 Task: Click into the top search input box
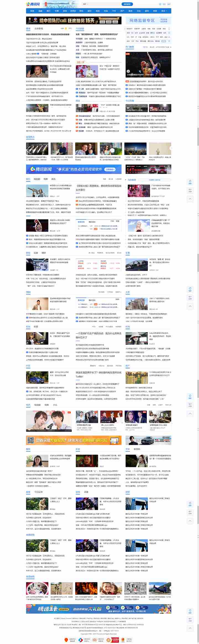pyautogui.click(x=105, y=4)
